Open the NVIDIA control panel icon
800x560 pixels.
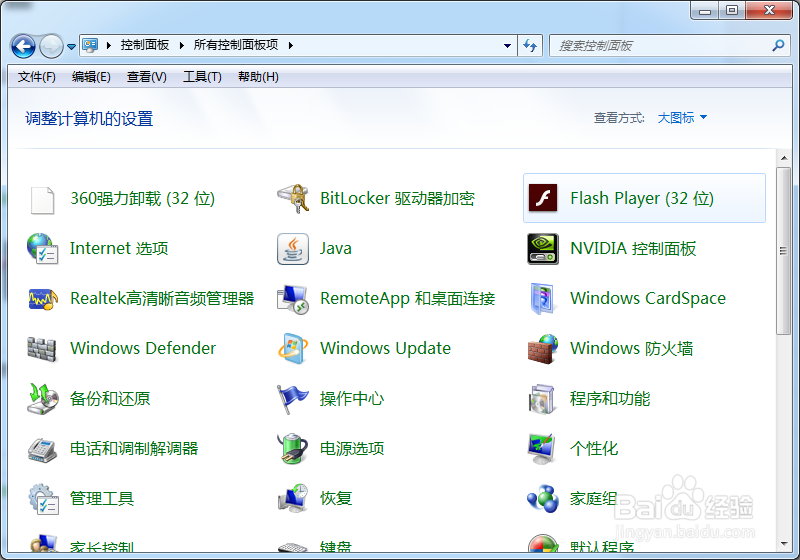coord(543,248)
